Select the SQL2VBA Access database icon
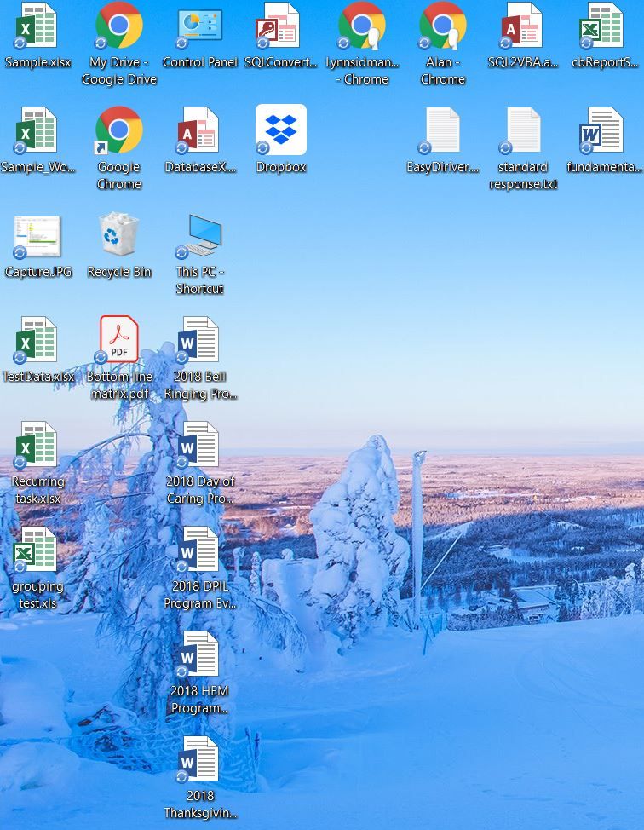The height and width of the screenshot is (830, 644). pyautogui.click(x=523, y=26)
